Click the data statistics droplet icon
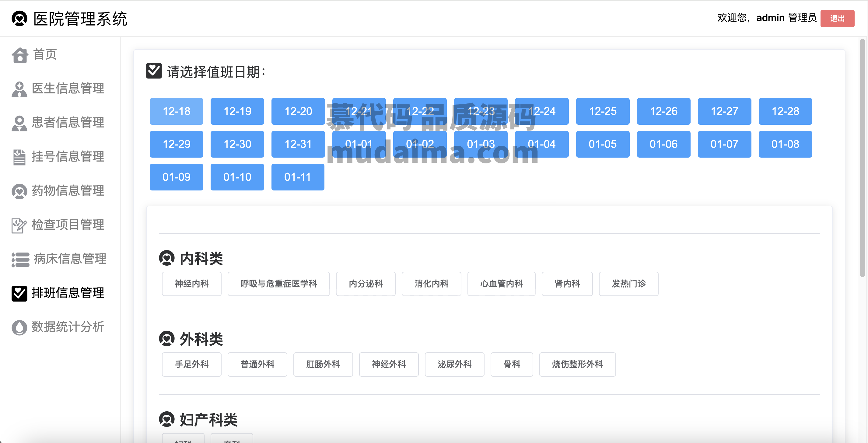Image resolution: width=868 pixels, height=443 pixels. tap(19, 327)
